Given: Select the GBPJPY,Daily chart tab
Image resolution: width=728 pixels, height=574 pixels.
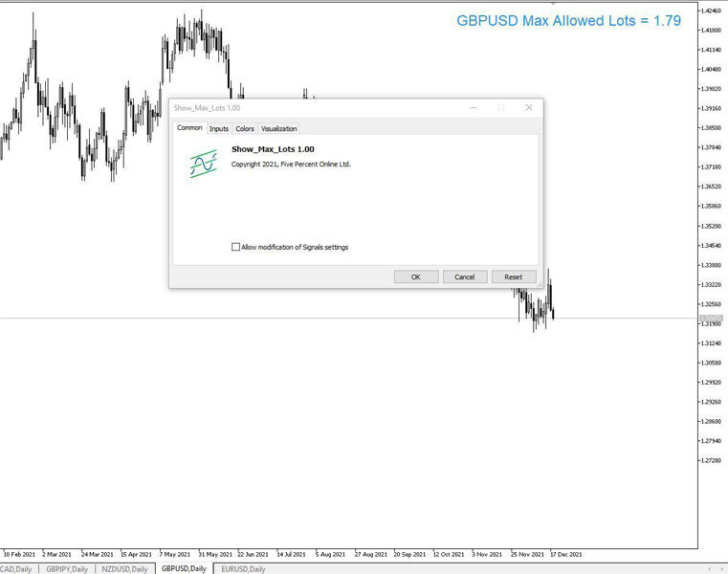Looking at the screenshot, I should 67,568.
